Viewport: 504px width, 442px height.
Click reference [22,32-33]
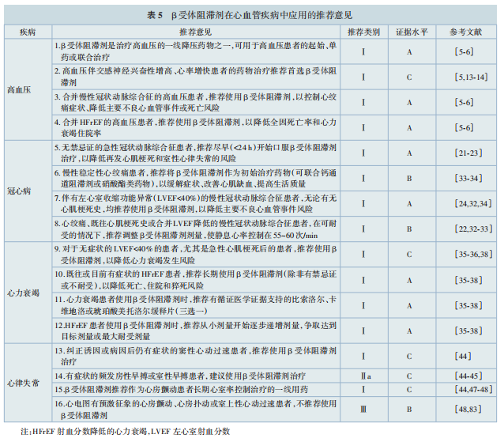click(473, 229)
